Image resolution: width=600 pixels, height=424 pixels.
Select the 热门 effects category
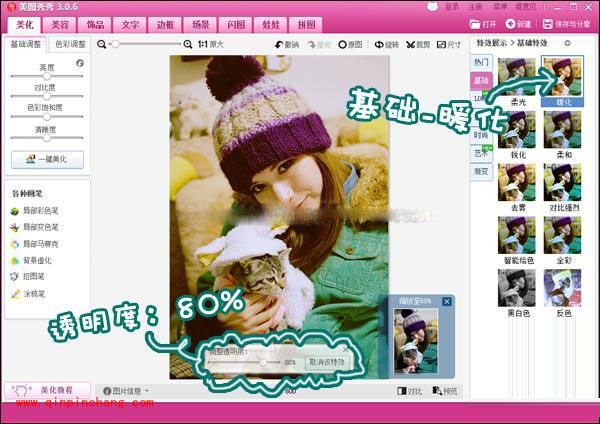(x=481, y=62)
